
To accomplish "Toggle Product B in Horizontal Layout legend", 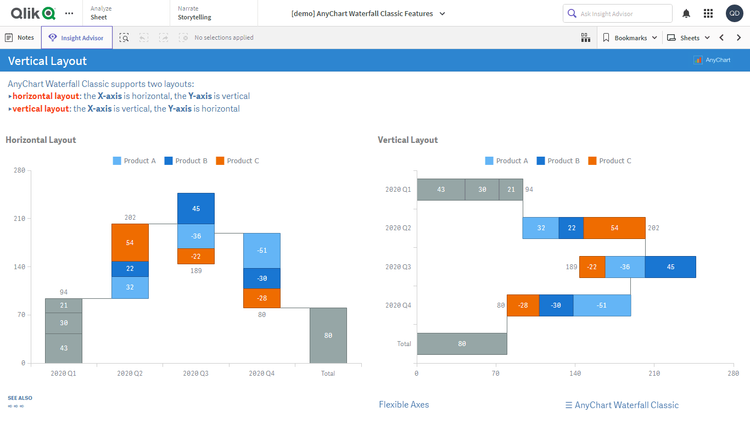I will point(186,161).
